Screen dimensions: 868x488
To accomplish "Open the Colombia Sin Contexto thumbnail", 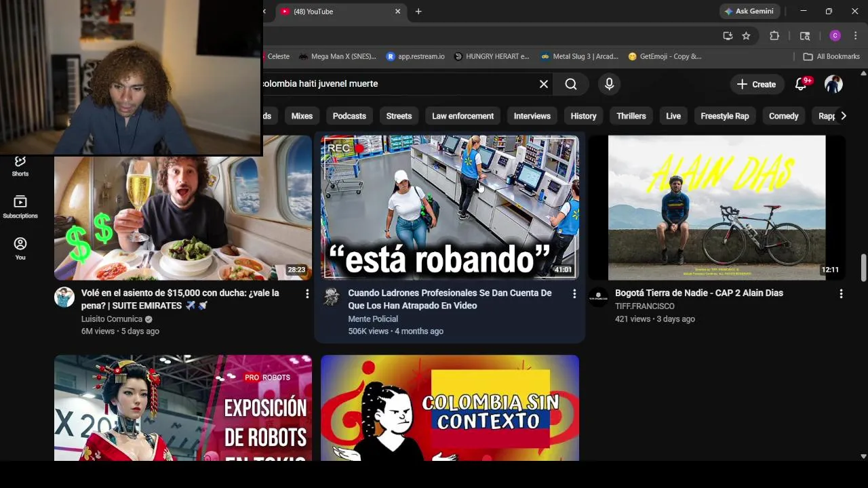I will point(450,408).
